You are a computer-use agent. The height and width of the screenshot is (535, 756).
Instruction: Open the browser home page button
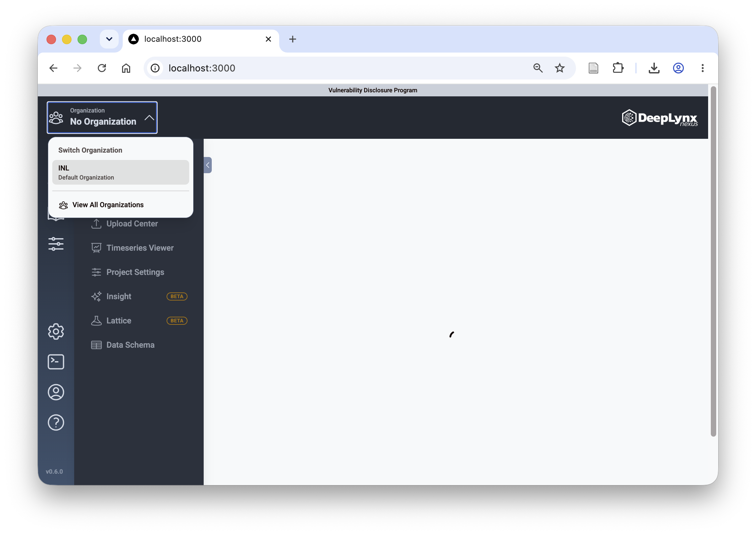[x=126, y=68]
